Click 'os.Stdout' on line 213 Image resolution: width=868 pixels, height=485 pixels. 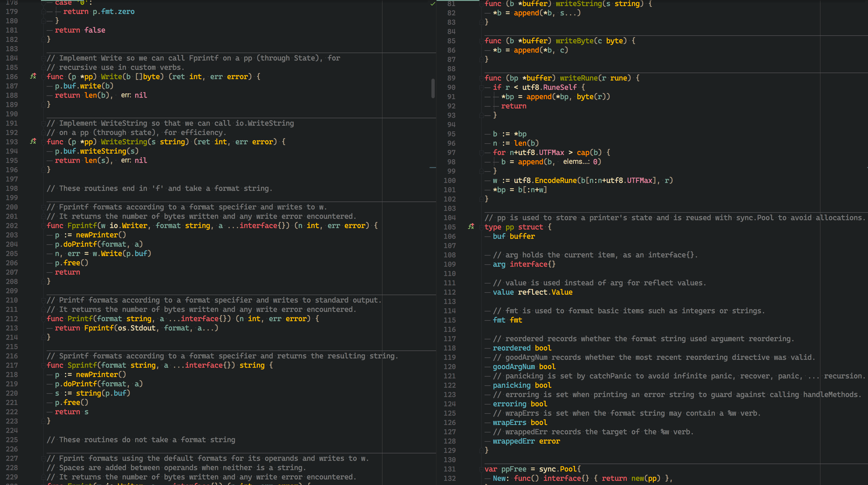click(x=137, y=328)
